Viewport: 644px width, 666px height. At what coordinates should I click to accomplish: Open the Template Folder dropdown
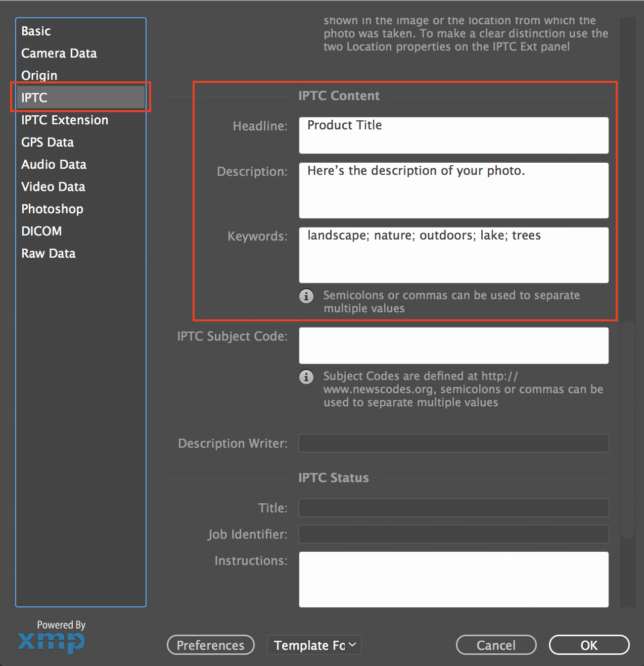tap(314, 645)
